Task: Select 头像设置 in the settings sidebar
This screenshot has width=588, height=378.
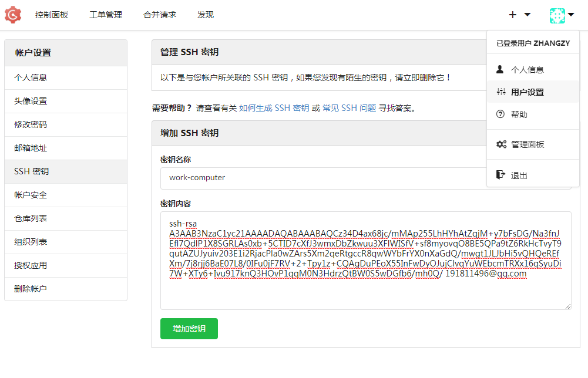Action: [31, 101]
